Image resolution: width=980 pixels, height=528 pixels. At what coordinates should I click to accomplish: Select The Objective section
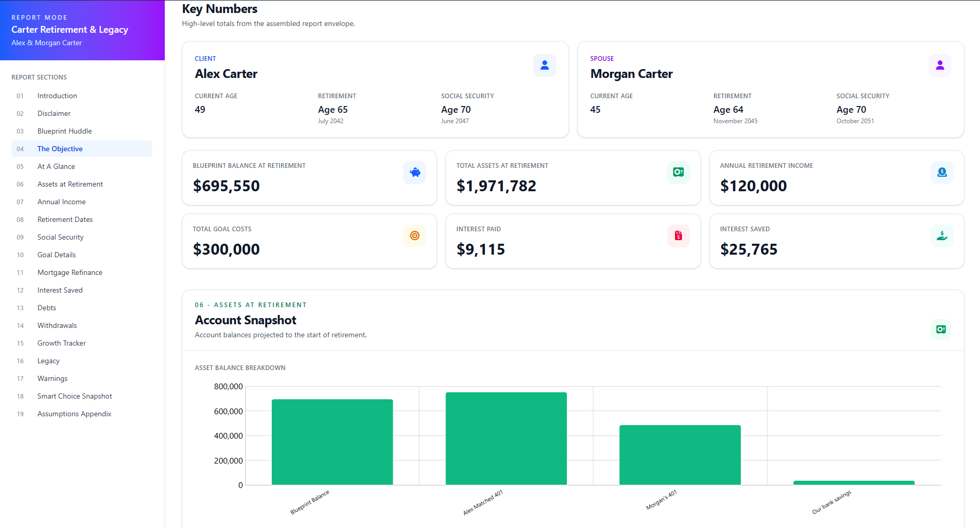click(x=82, y=149)
